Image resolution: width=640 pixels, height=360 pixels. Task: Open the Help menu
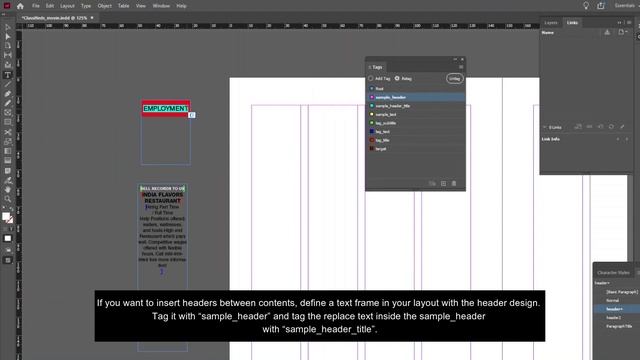point(181,6)
